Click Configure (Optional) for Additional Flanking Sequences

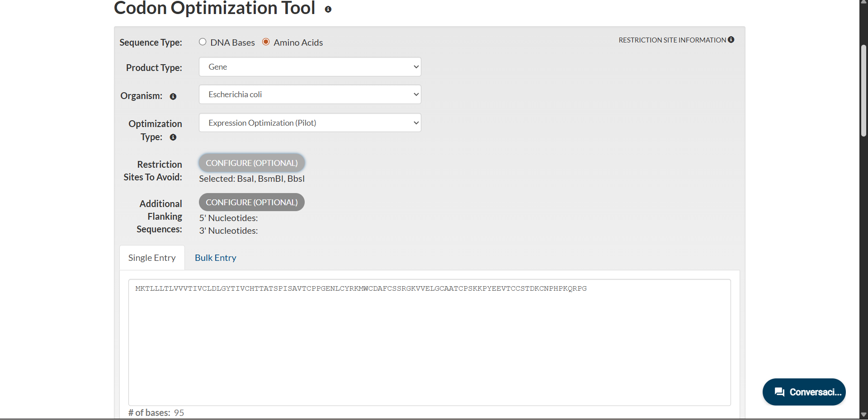tap(252, 202)
